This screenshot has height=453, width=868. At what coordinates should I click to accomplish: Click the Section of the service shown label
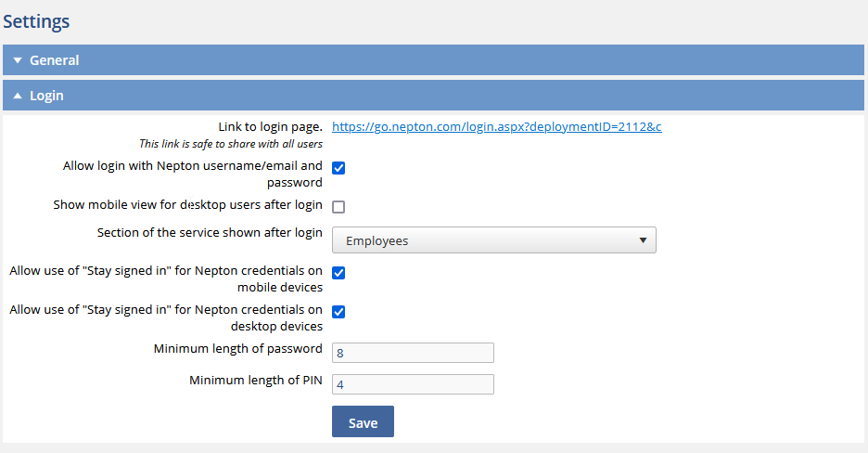pos(210,233)
